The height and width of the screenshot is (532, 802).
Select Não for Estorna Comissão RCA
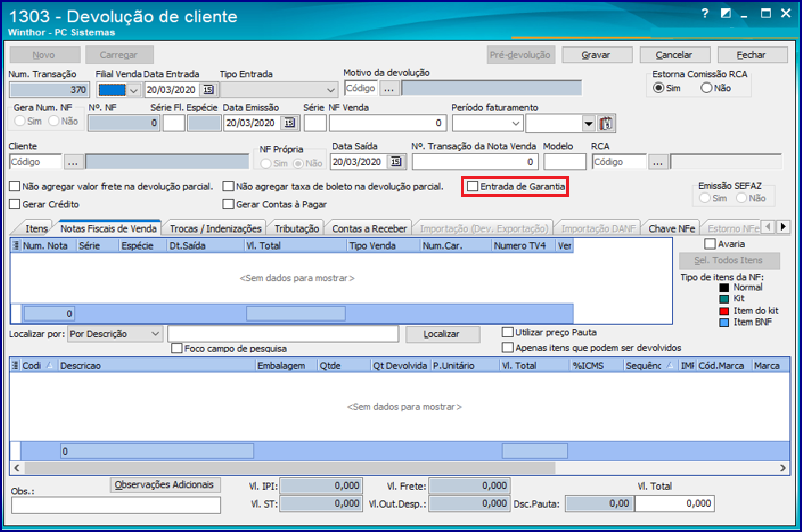706,88
